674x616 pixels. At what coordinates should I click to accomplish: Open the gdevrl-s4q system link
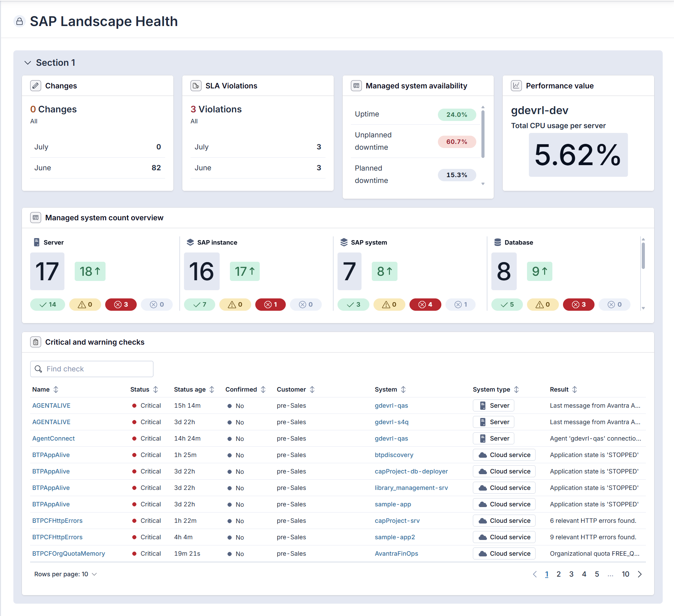coord(392,422)
